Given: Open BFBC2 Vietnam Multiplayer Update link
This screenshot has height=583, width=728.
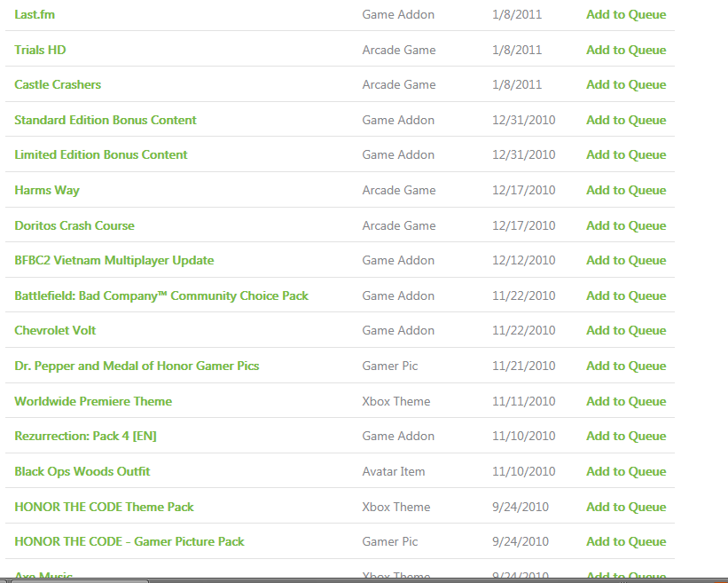Looking at the screenshot, I should click(114, 261).
